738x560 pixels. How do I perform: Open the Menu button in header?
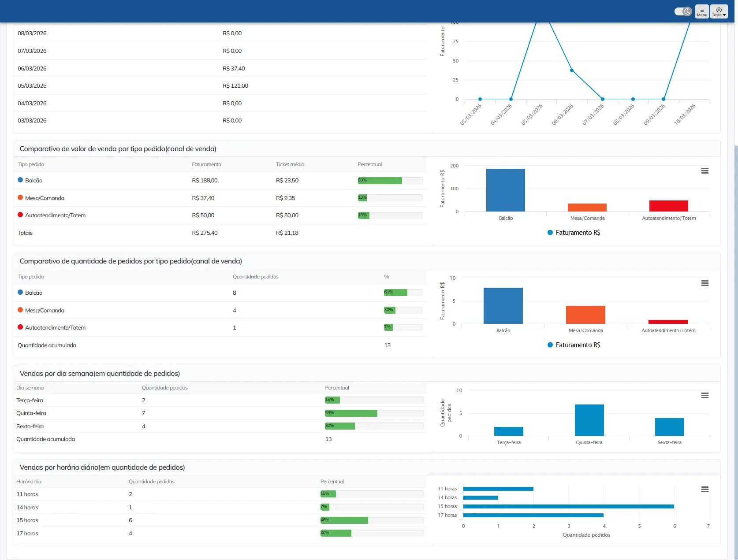click(702, 11)
